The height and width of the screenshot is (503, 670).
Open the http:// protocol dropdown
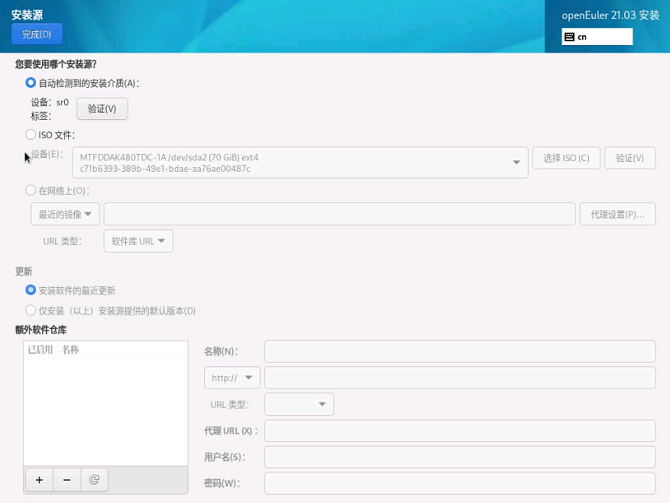pos(232,378)
